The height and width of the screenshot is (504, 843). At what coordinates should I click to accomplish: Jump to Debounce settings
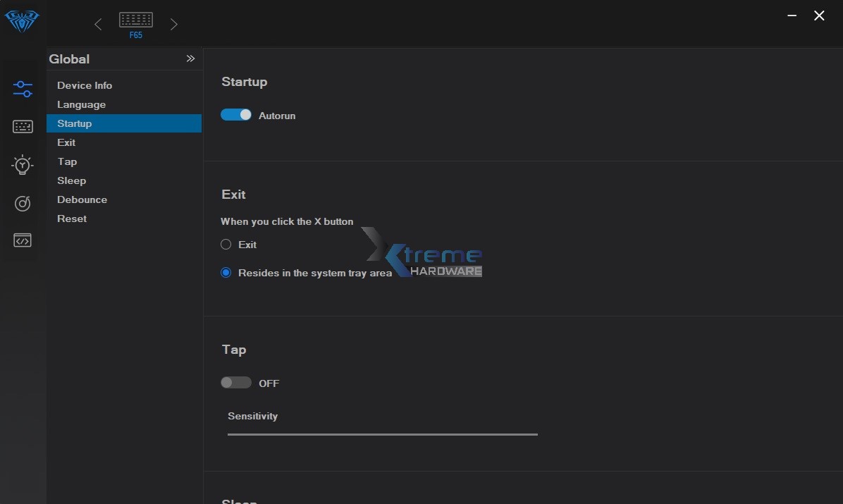point(82,199)
